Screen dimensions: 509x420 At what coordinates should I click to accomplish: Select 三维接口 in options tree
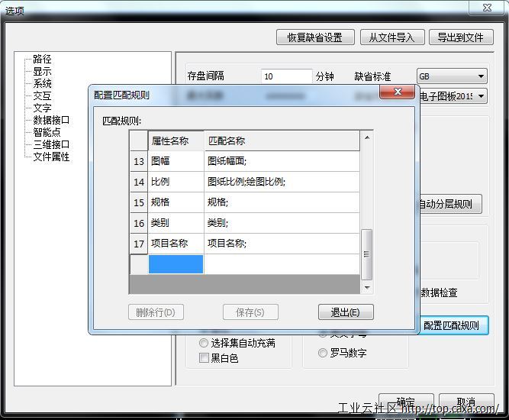tap(51, 144)
